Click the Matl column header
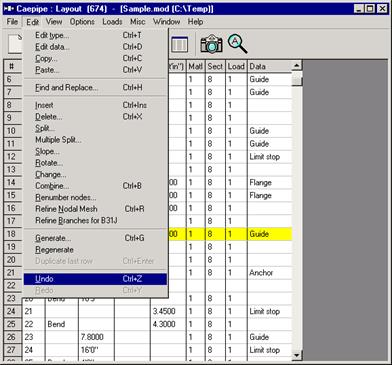 click(195, 66)
